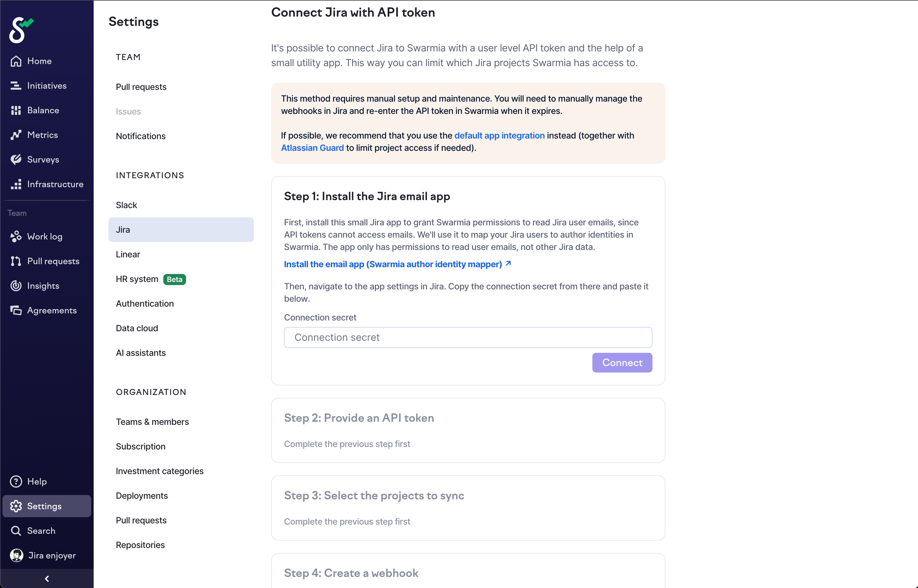This screenshot has width=918, height=588.
Task: Select HR system Beta settings item
Action: [x=151, y=279]
